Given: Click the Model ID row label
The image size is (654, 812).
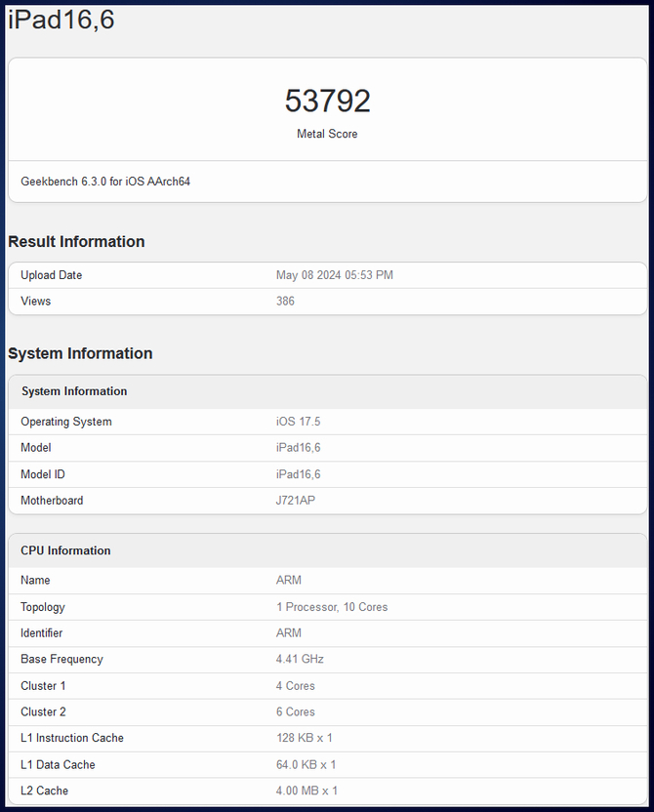Looking at the screenshot, I should (43, 474).
